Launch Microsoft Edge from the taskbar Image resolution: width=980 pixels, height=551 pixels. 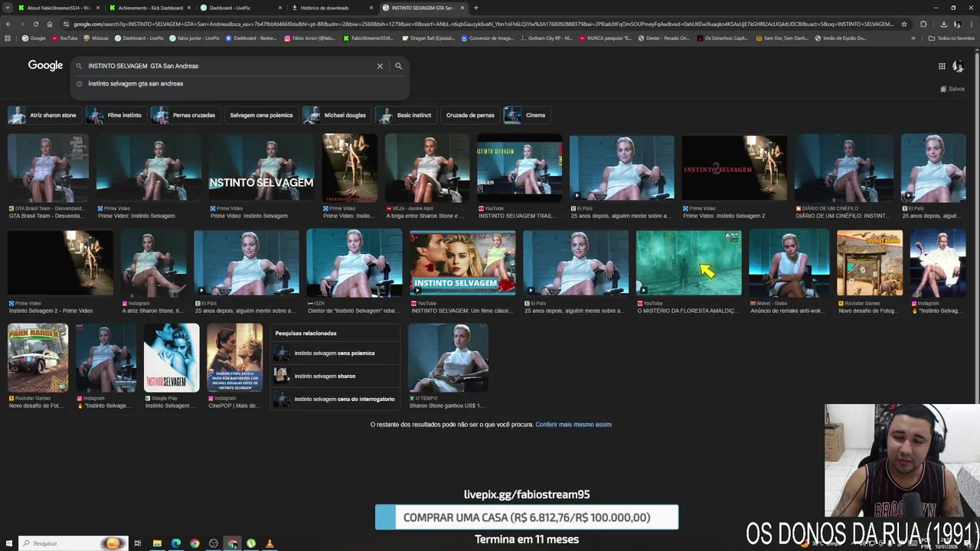coord(176,543)
